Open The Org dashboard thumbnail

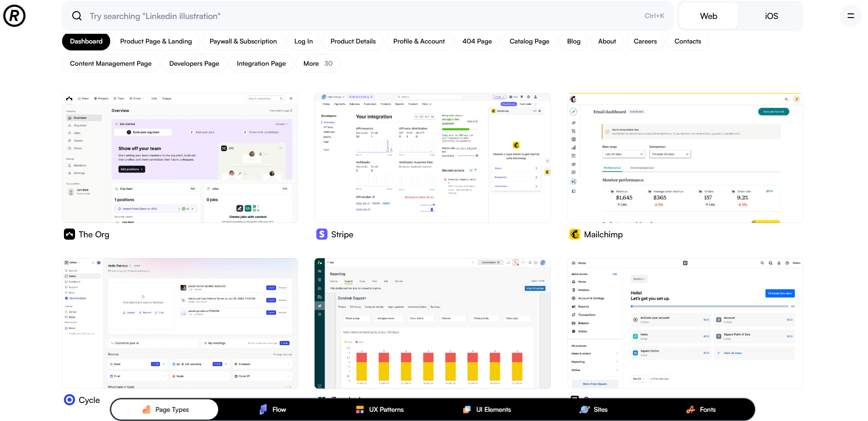click(x=180, y=158)
